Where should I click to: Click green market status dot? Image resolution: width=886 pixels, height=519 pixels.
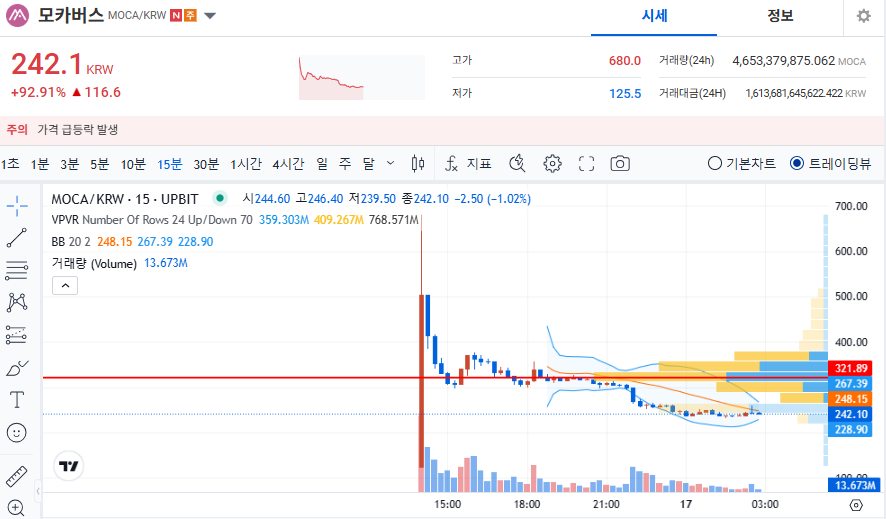coord(220,198)
